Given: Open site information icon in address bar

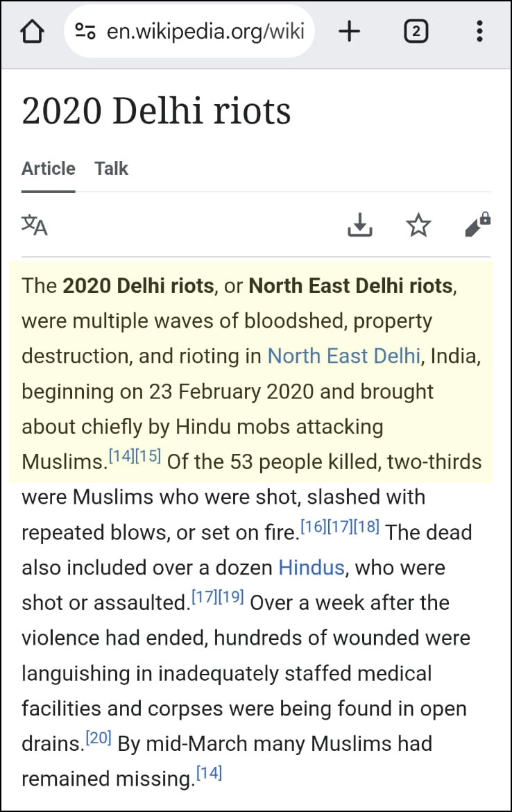Looking at the screenshot, I should (85, 32).
